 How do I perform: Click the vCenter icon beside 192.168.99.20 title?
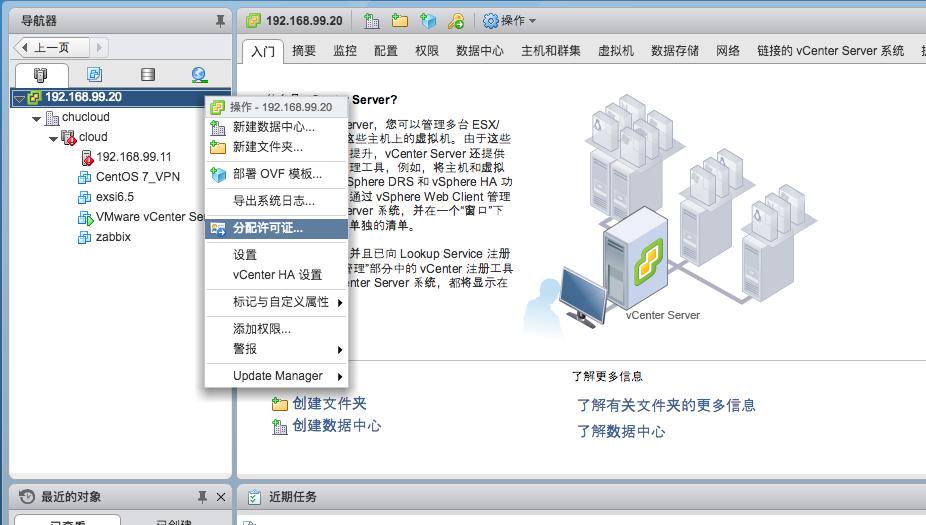253,21
